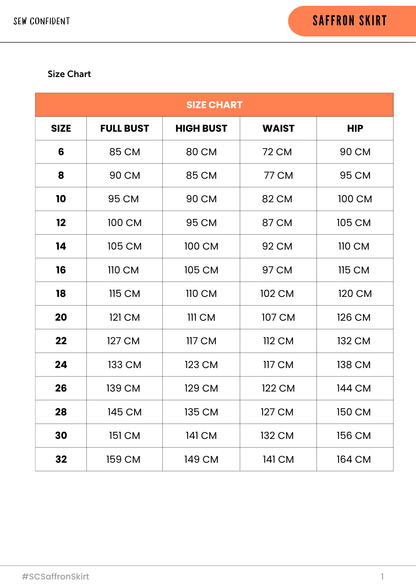Click the 102 CM waist cell
The width and height of the screenshot is (416, 588).
(x=277, y=294)
